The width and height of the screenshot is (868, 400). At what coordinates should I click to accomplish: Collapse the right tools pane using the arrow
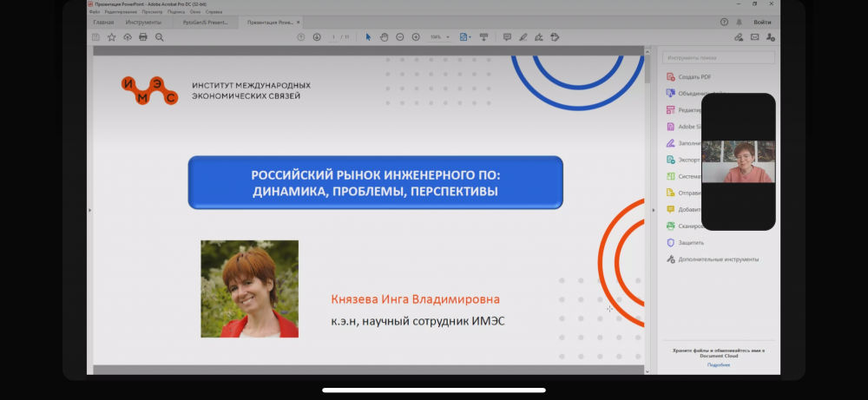(654, 210)
